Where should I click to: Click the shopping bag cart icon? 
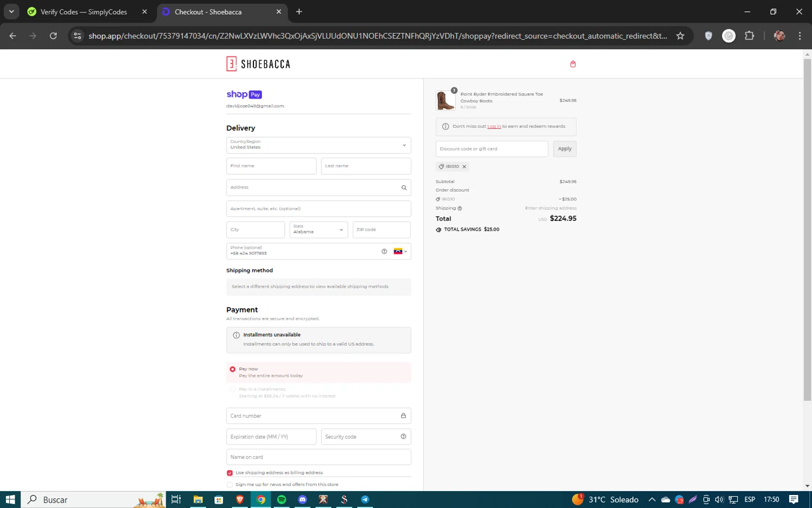click(x=573, y=64)
